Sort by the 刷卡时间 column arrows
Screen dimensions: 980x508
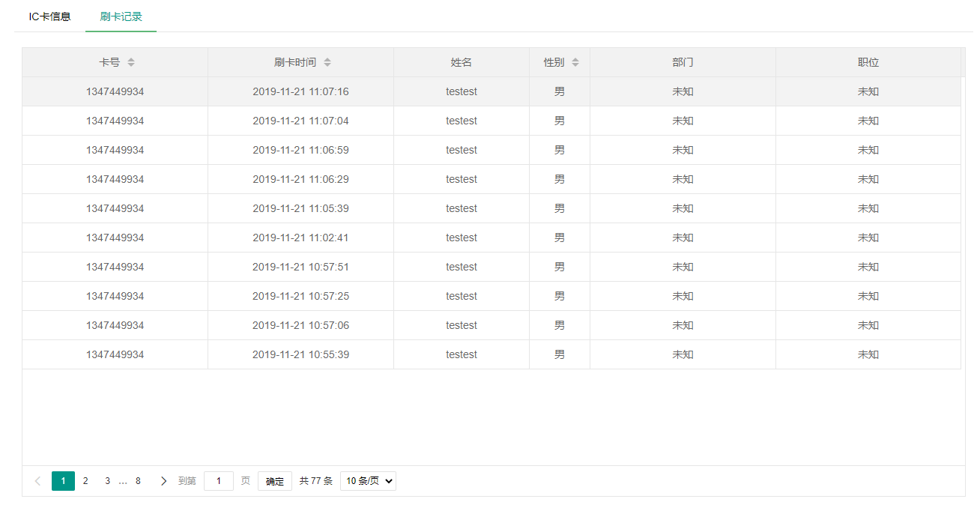tap(327, 62)
